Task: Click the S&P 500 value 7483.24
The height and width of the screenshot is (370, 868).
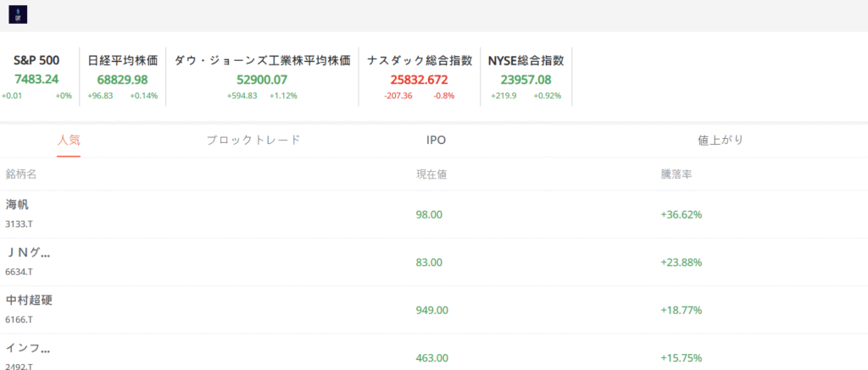Action: tap(36, 79)
